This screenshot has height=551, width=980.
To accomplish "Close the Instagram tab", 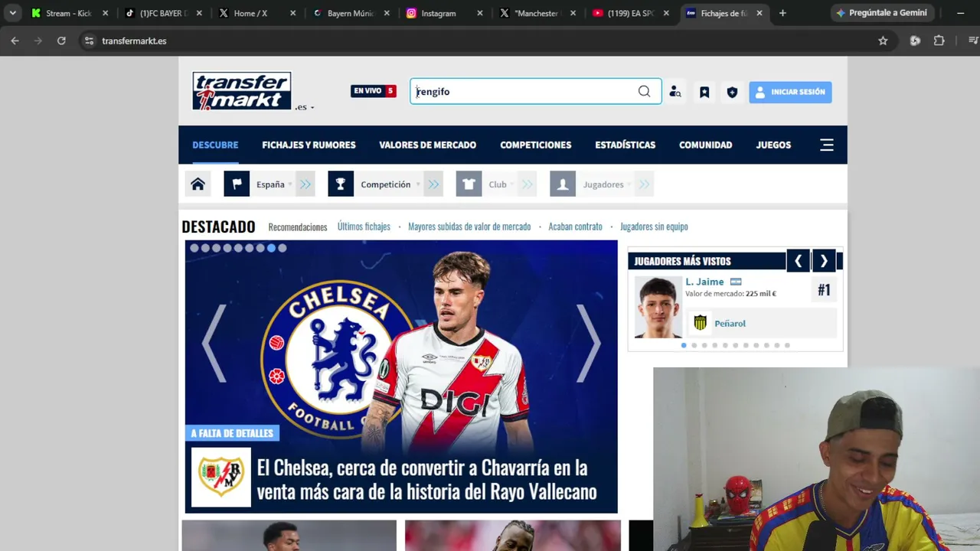I will click(480, 13).
